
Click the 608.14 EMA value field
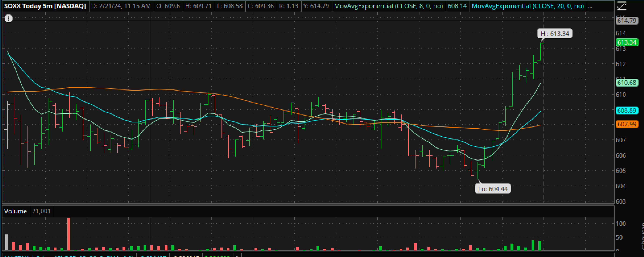click(x=457, y=6)
